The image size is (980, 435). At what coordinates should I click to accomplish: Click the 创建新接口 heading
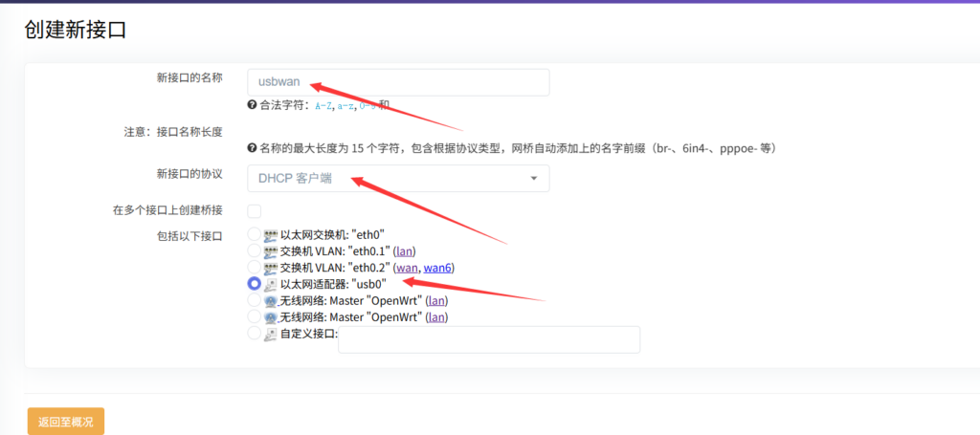pos(76,30)
